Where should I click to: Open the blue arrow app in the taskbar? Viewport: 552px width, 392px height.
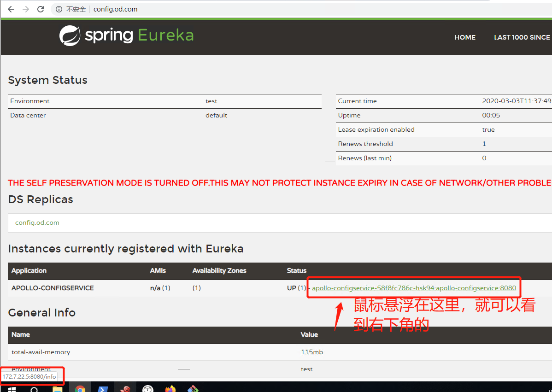[x=103, y=389]
